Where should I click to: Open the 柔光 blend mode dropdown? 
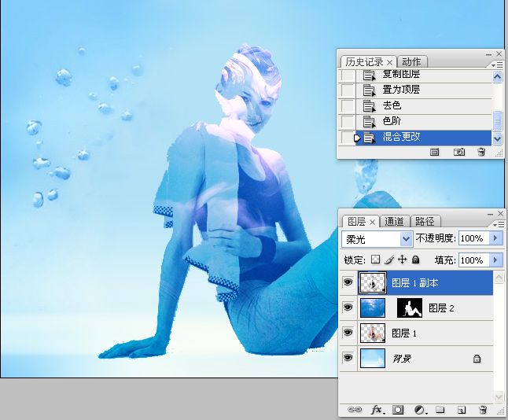click(x=406, y=238)
